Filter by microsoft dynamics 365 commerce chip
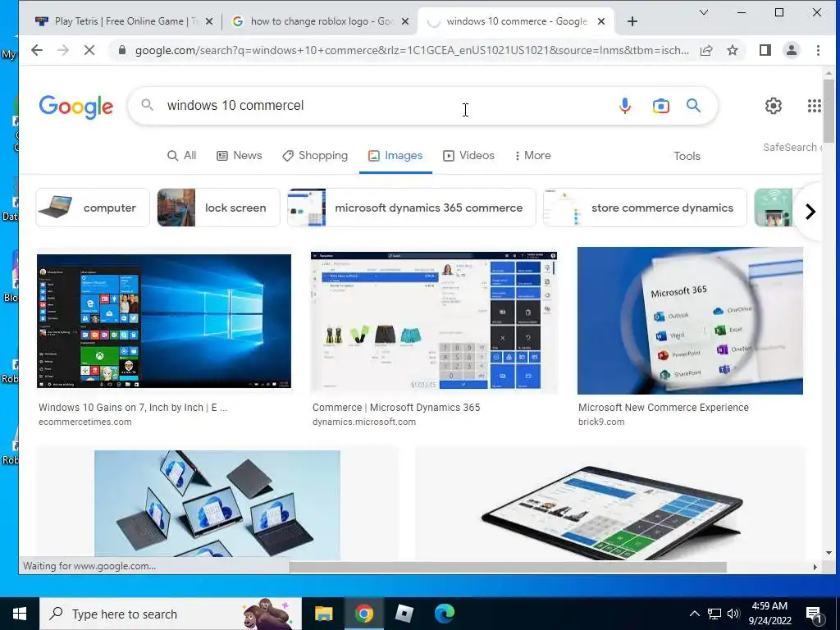 point(412,208)
